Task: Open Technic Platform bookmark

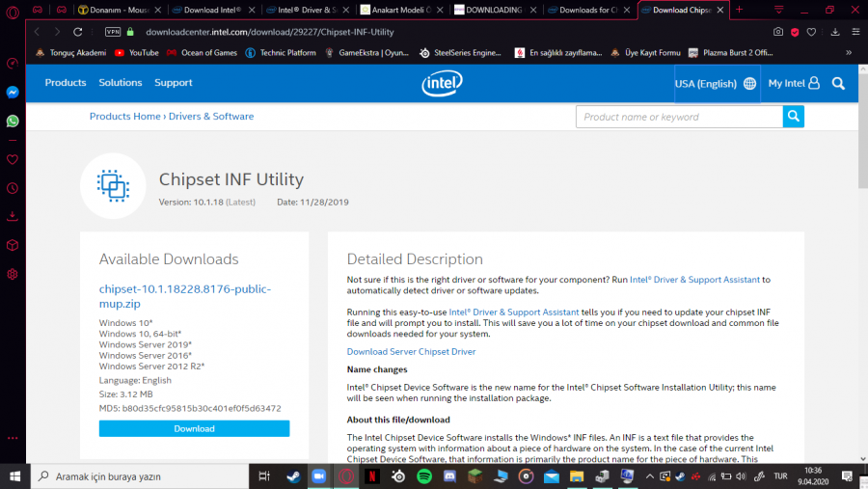Action: pos(281,53)
